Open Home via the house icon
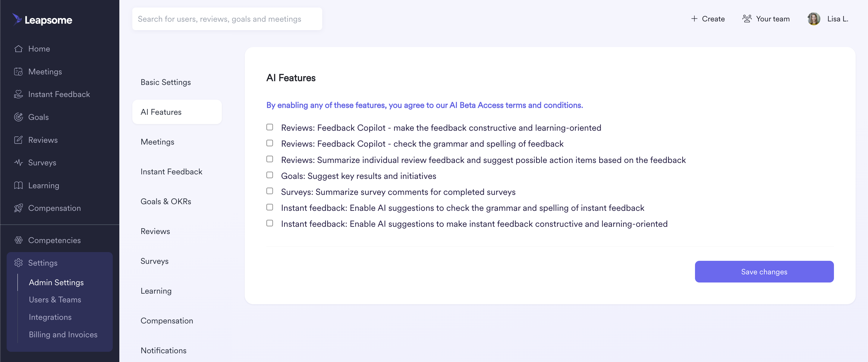This screenshot has width=868, height=362. pos(18,49)
